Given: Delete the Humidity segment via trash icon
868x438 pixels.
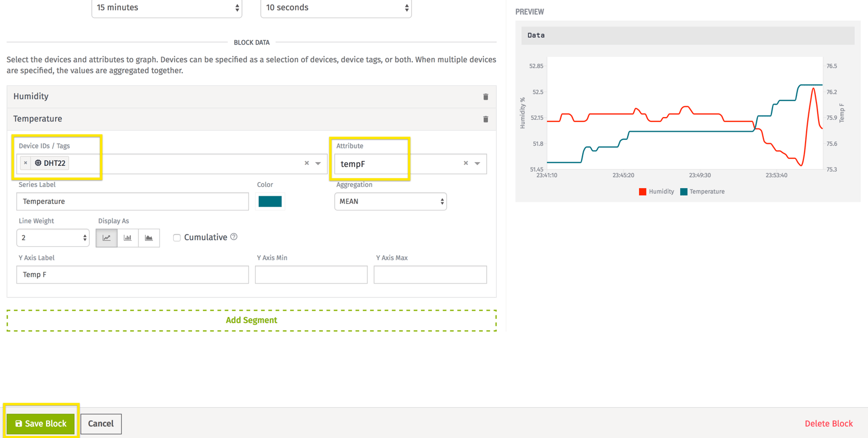Looking at the screenshot, I should click(486, 97).
